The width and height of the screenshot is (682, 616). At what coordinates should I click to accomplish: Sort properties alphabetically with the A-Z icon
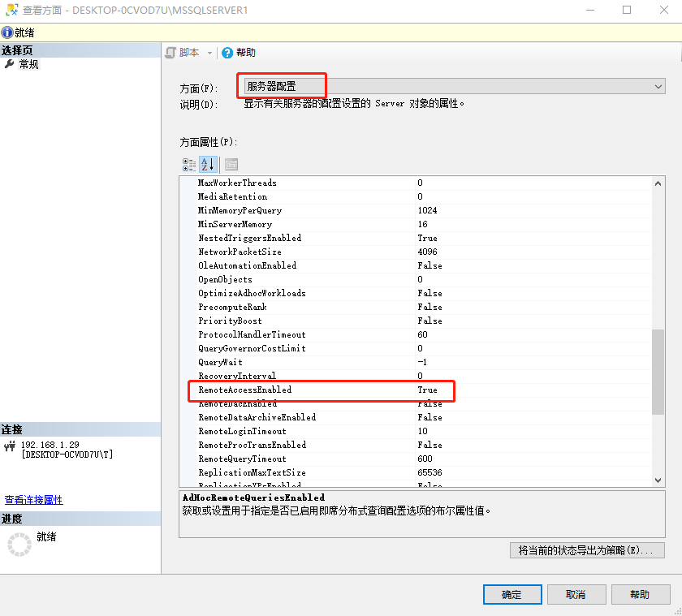point(207,165)
